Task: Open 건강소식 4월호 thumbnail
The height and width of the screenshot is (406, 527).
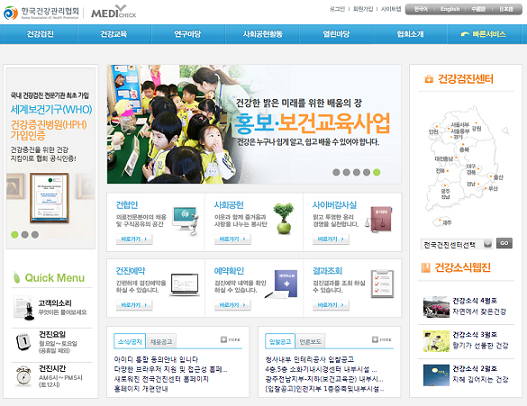Action: pyautogui.click(x=436, y=307)
